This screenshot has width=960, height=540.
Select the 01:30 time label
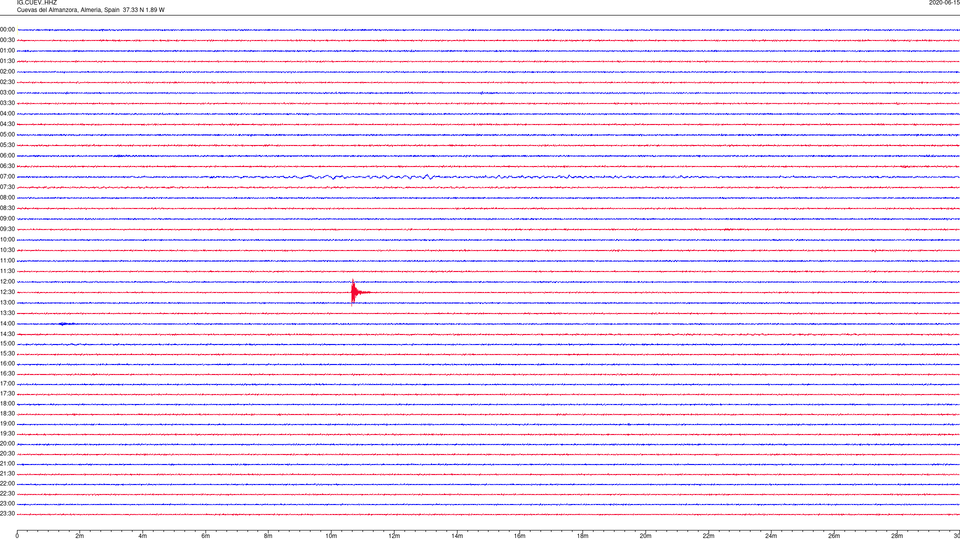pyautogui.click(x=7, y=61)
